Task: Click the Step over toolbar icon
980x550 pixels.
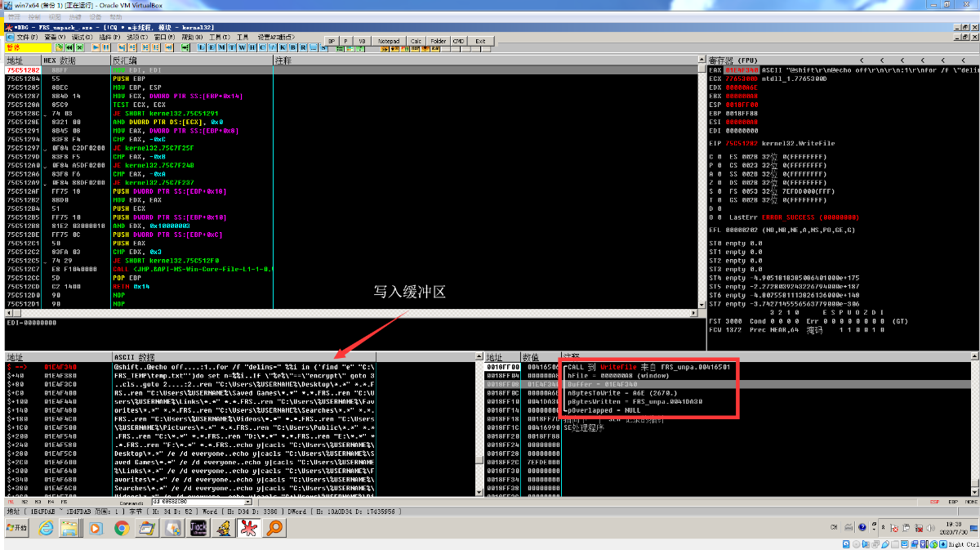Action: (x=131, y=47)
